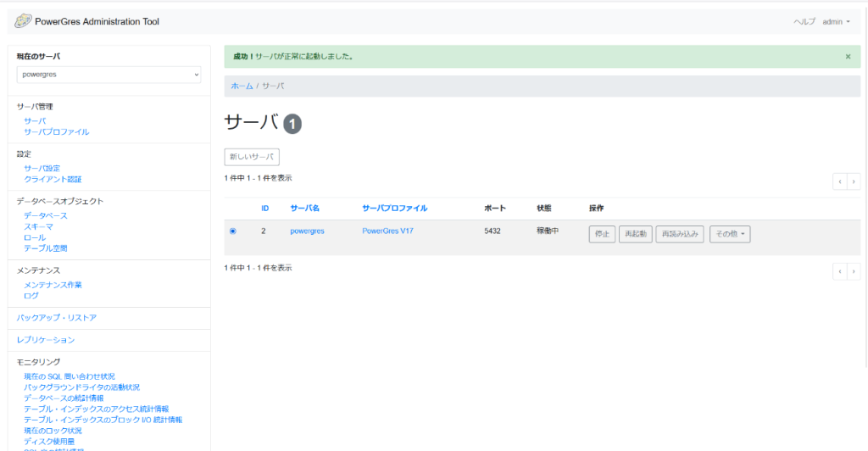The width and height of the screenshot is (868, 451).
Task: Open テーブル・インデックスのブロック I/O 統計情報 link
Action: [103, 420]
